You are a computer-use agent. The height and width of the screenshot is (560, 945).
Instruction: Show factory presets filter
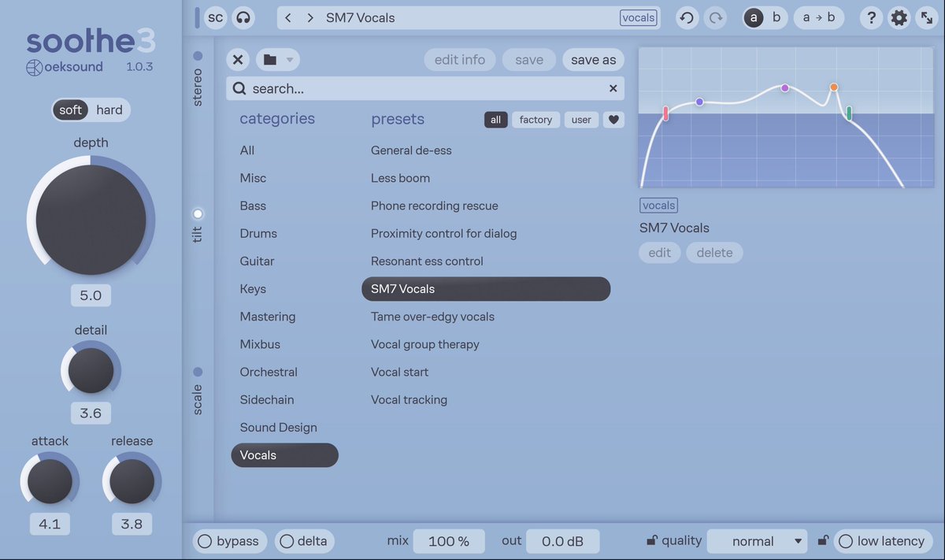[x=535, y=120]
